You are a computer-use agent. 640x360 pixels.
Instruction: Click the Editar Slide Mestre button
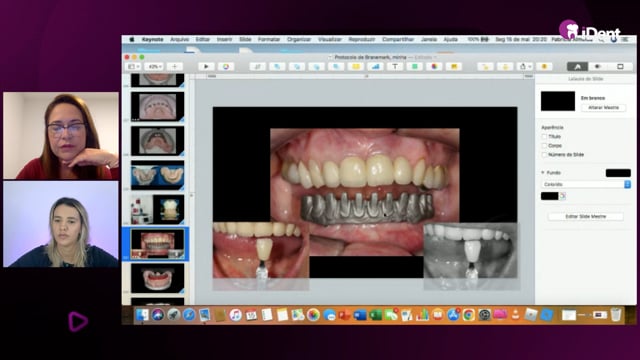tap(586, 216)
